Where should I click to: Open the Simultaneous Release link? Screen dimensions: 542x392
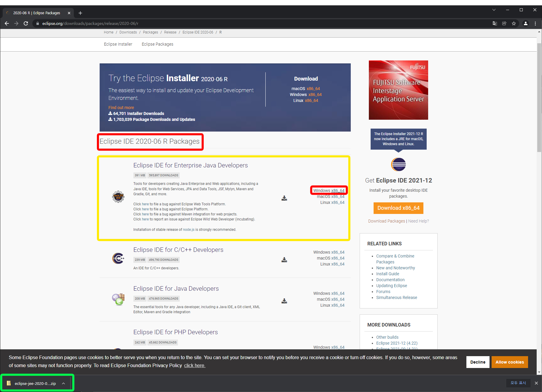(x=396, y=297)
